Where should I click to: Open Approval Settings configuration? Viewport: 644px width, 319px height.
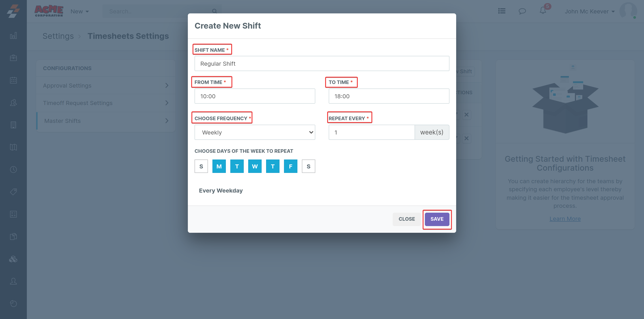[106, 85]
